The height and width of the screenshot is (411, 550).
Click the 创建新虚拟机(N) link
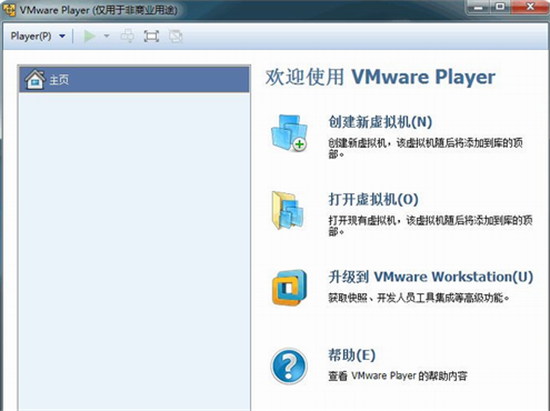pyautogui.click(x=380, y=122)
